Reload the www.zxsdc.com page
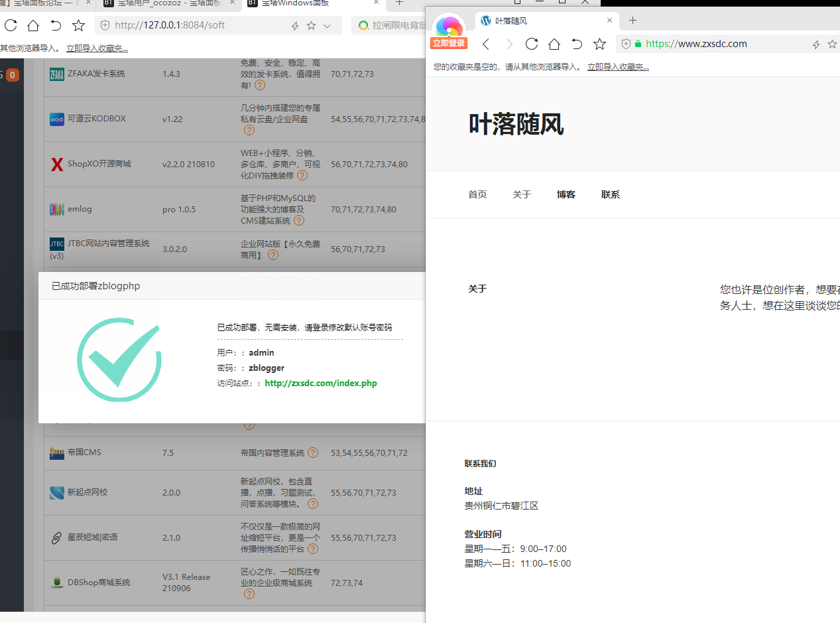Screen dimensions: 840x623 (532, 44)
